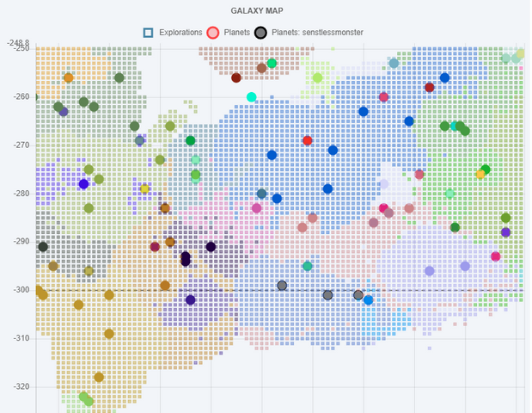Click the yellow planet dot in purple squares
Image resolution: width=532 pixels, height=413 pixels.
point(145,188)
